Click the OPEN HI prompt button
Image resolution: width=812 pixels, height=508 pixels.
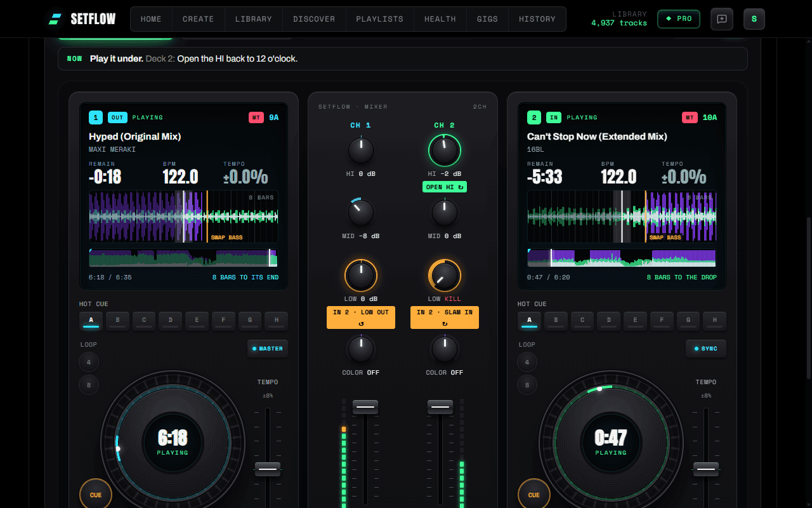445,187
